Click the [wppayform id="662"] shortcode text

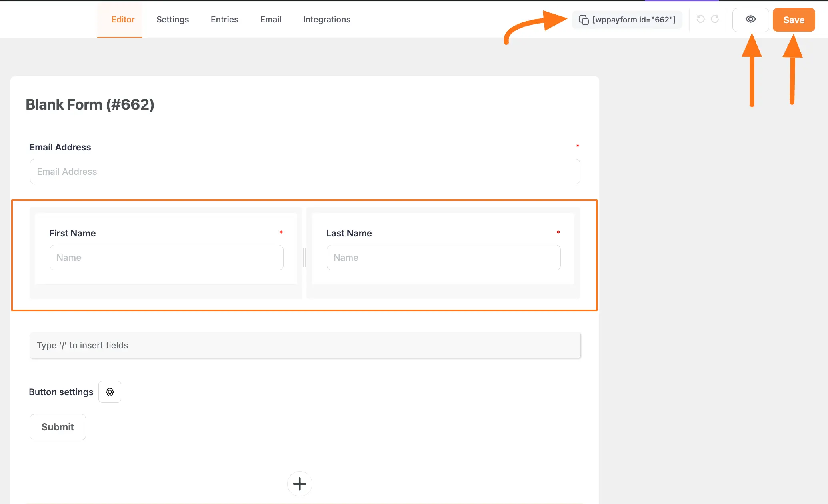(x=634, y=20)
